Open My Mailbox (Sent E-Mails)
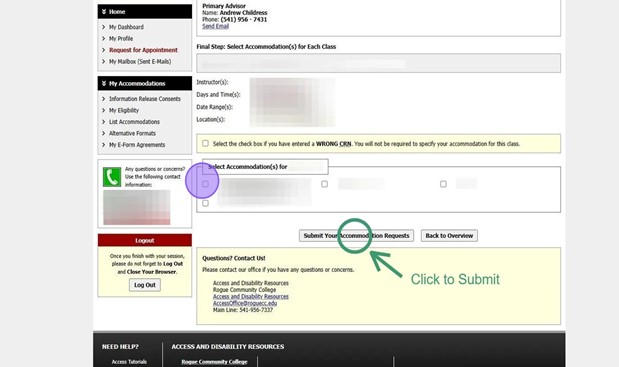 click(140, 62)
